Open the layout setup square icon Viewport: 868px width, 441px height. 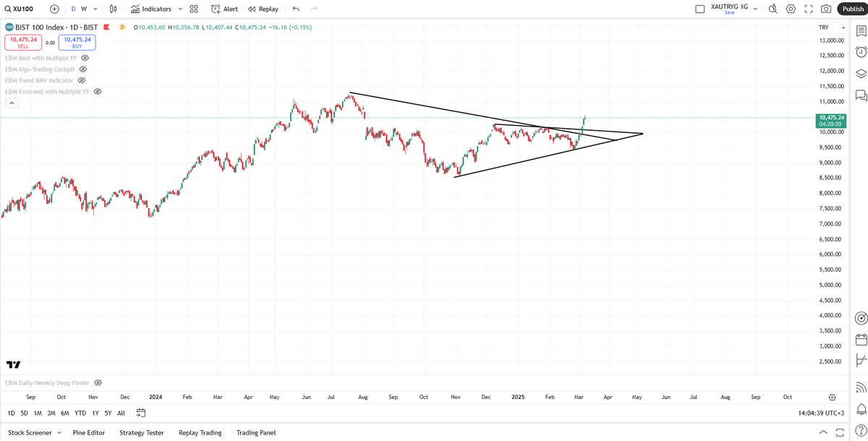(x=699, y=9)
